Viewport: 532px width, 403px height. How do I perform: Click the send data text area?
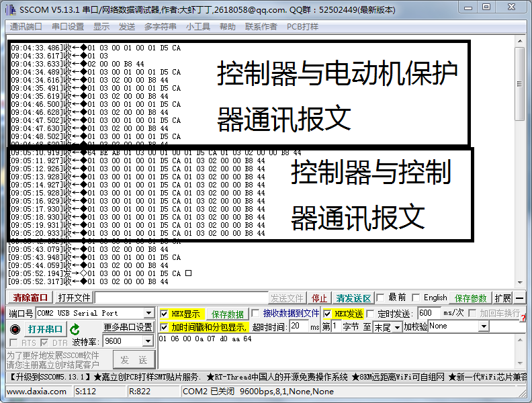pyautogui.click(x=337, y=351)
